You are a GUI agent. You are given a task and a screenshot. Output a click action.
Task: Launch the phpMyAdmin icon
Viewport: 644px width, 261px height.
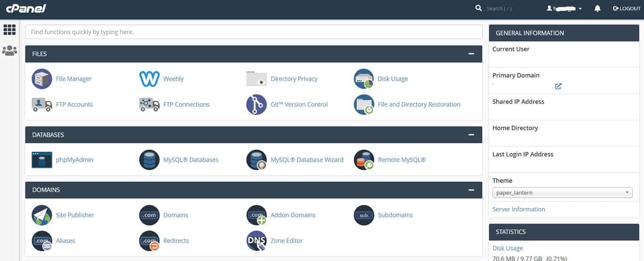[x=42, y=160]
